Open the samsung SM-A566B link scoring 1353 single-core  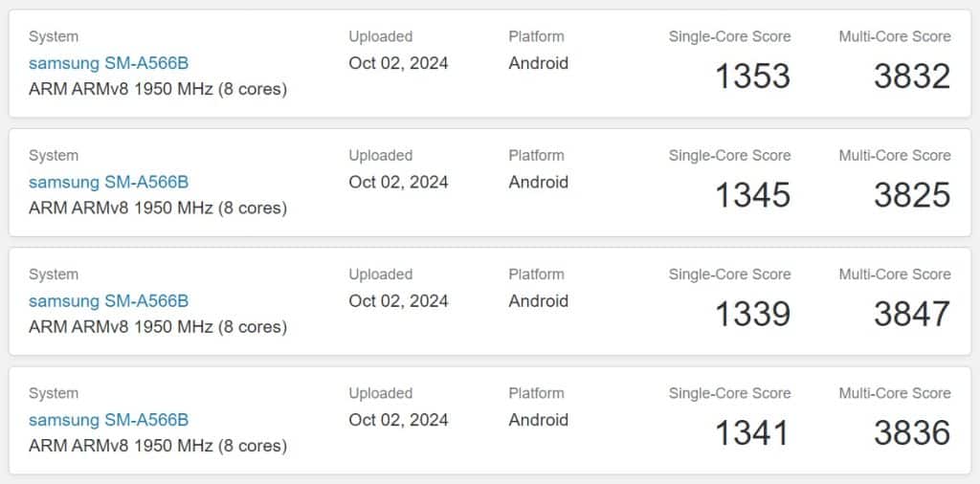(109, 63)
